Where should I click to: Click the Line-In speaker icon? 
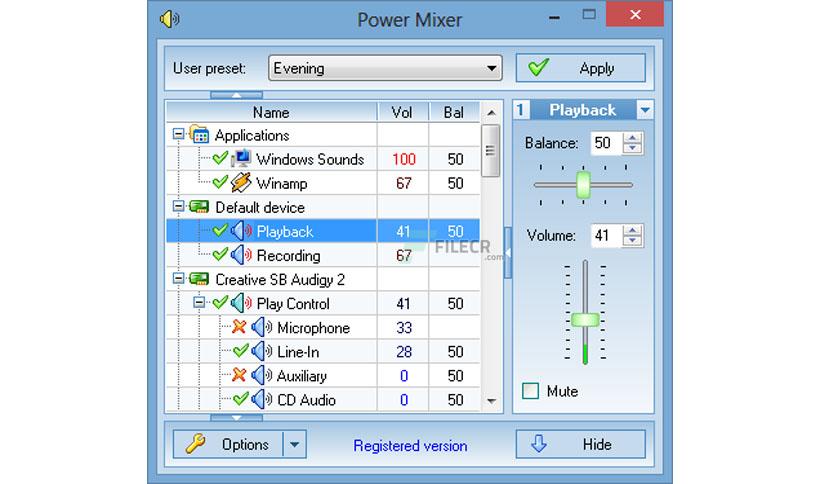point(262,351)
